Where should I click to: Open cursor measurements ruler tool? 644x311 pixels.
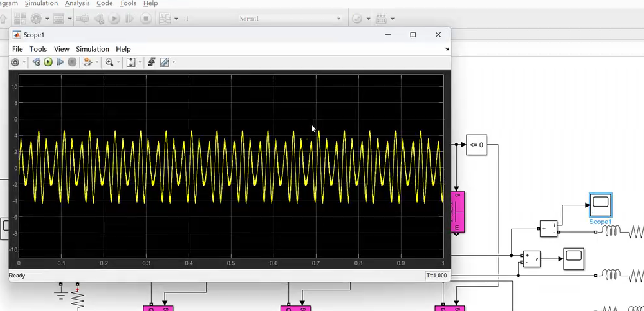[164, 62]
